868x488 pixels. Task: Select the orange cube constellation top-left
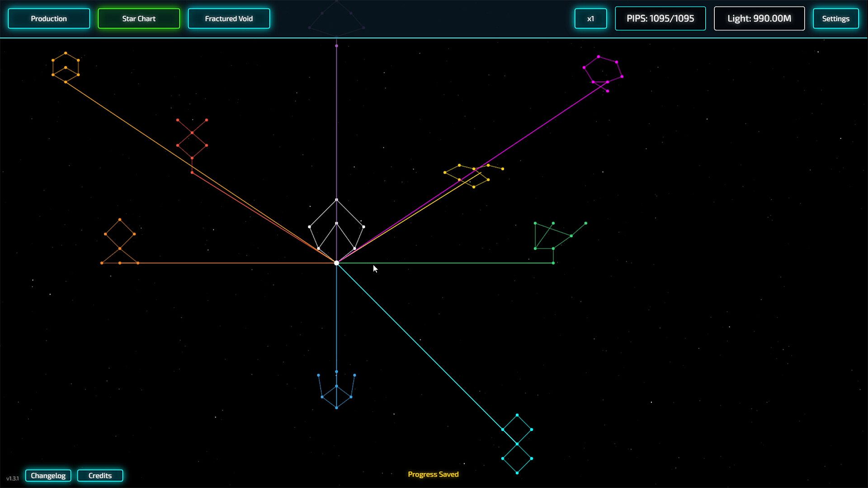(x=66, y=68)
